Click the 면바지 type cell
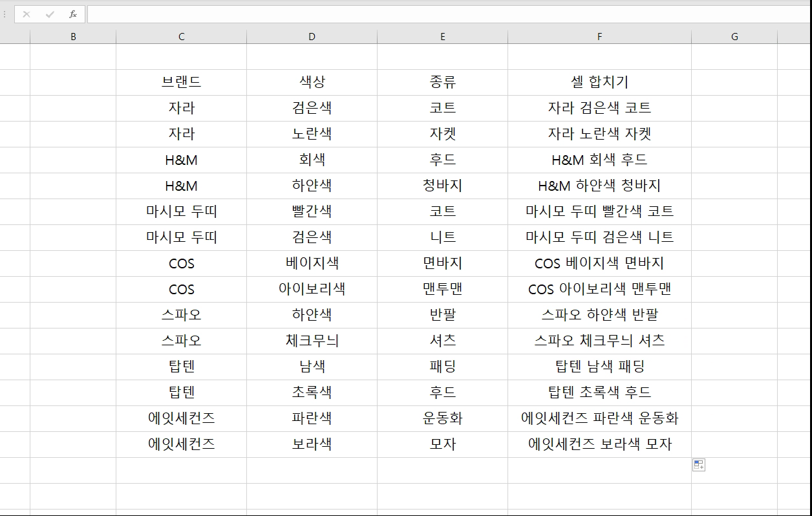The height and width of the screenshot is (516, 812). click(442, 263)
